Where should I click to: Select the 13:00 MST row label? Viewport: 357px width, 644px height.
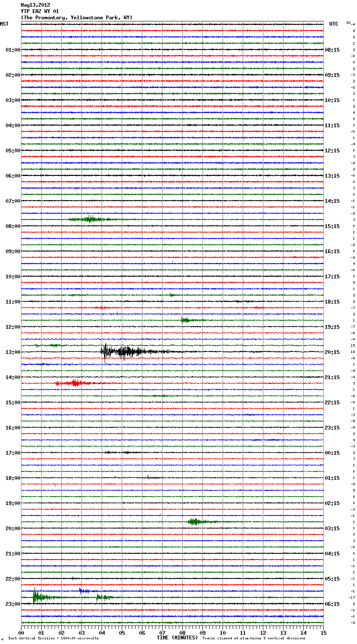tap(13, 352)
